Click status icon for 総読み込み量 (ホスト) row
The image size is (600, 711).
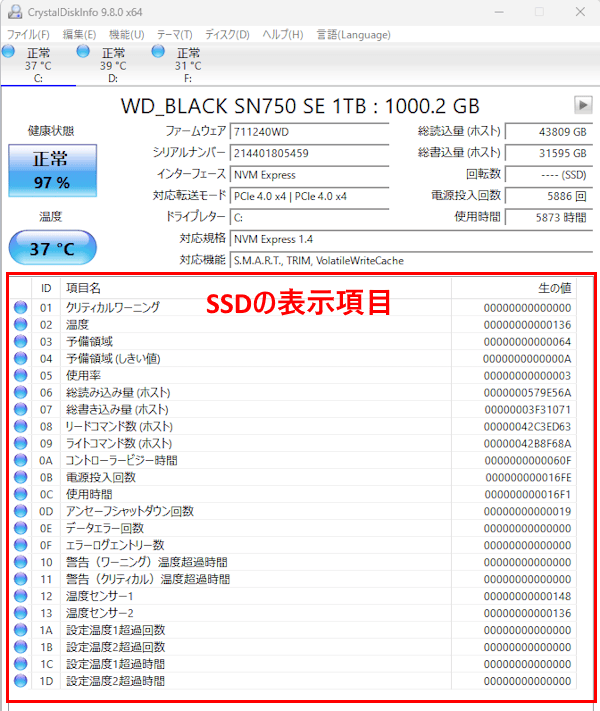coord(20,392)
